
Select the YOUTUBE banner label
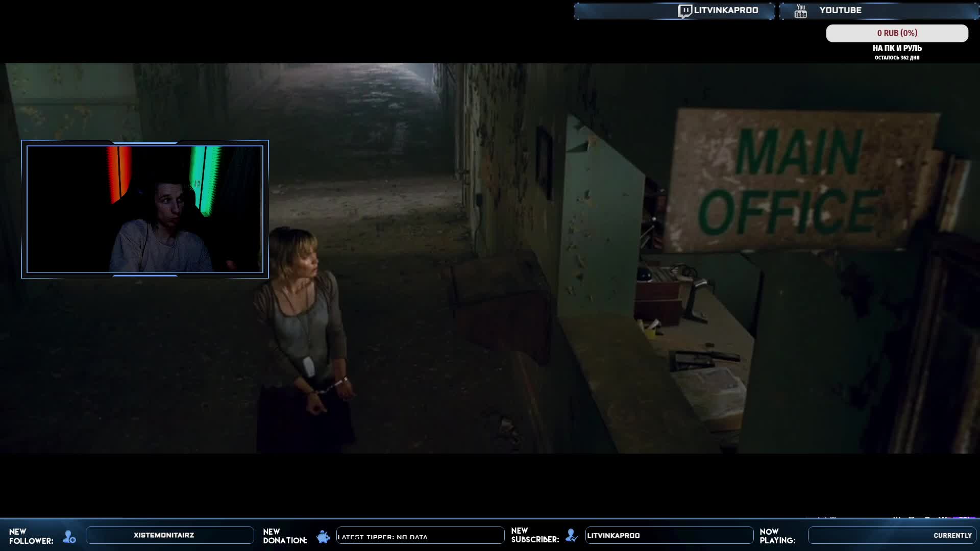click(840, 10)
